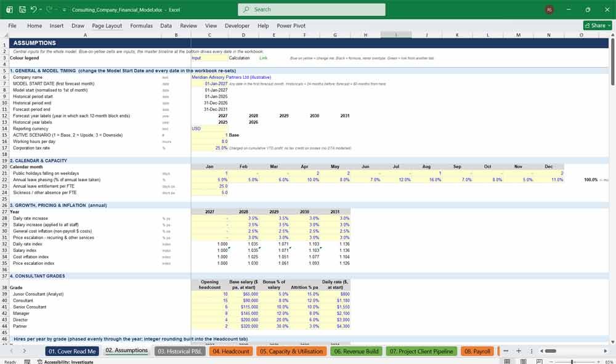Switch to Normal view icon

[507, 362]
